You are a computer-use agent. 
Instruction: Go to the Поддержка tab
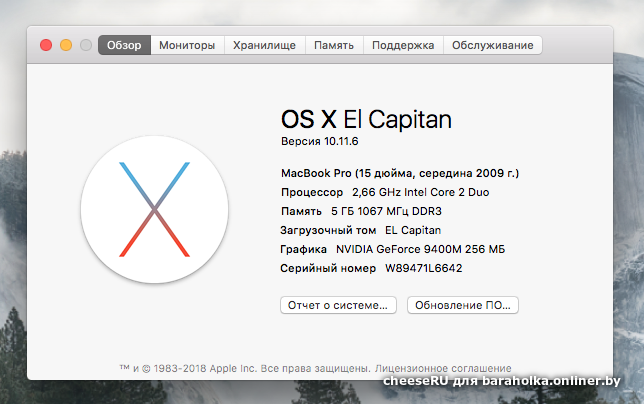click(403, 45)
